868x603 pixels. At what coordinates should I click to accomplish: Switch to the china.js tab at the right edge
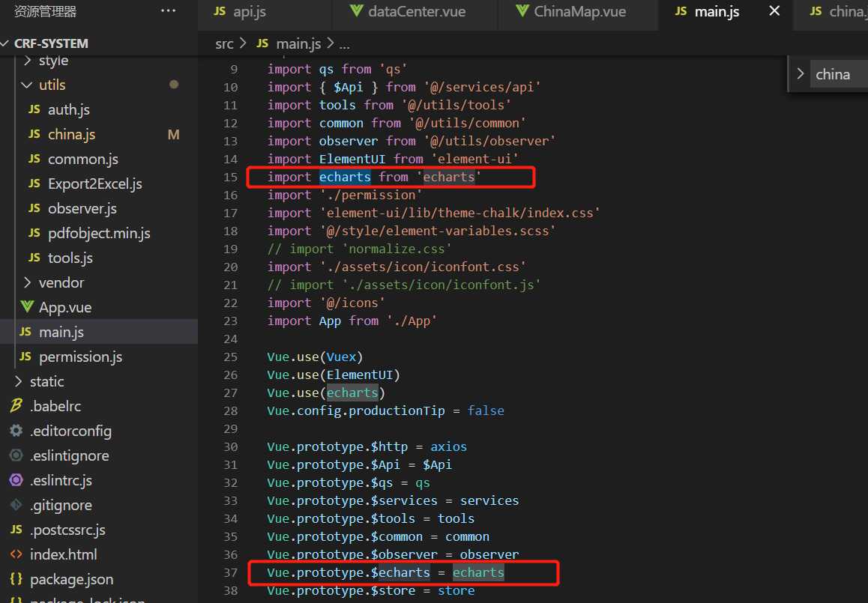[x=837, y=12]
